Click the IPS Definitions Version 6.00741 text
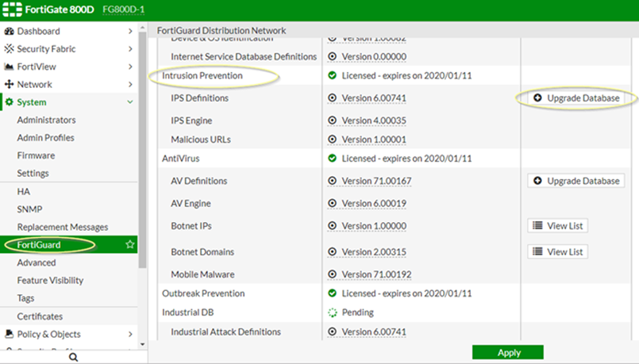639x364 pixels. tap(374, 98)
